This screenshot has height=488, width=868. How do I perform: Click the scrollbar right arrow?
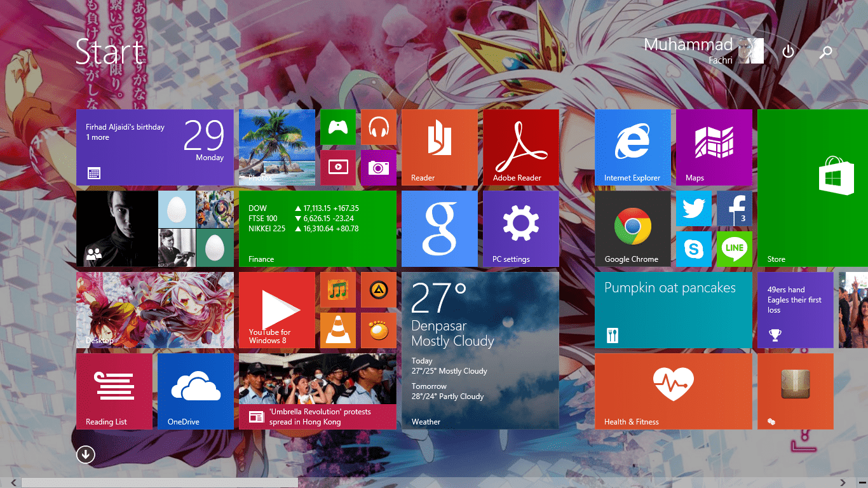[843, 483]
